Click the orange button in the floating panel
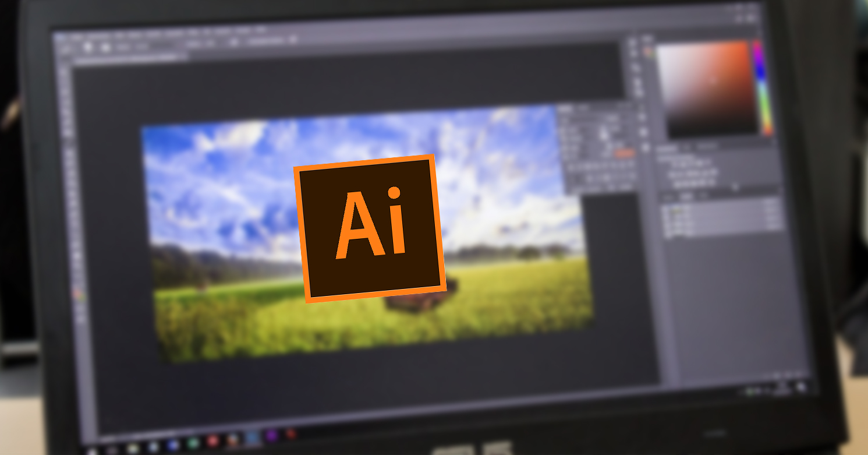Screen dimensions: 868x455 tap(623, 153)
